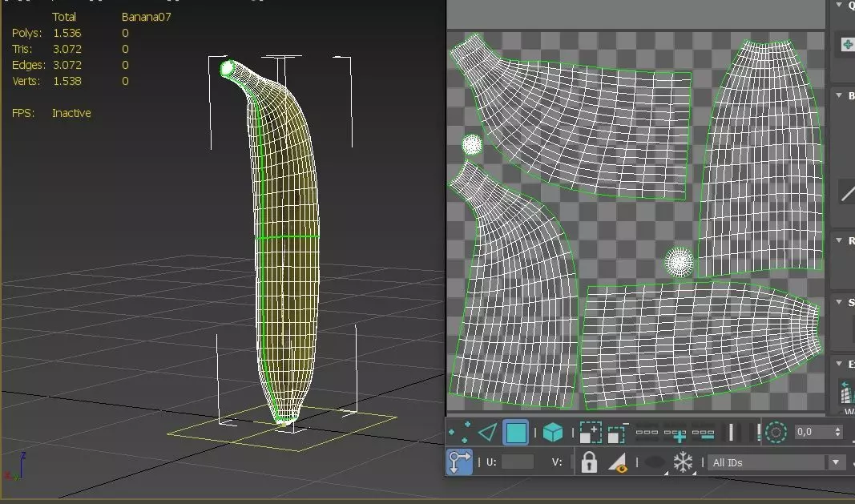Collapse the R rollout arrow in side panel
855x504 pixels.
[x=839, y=240]
